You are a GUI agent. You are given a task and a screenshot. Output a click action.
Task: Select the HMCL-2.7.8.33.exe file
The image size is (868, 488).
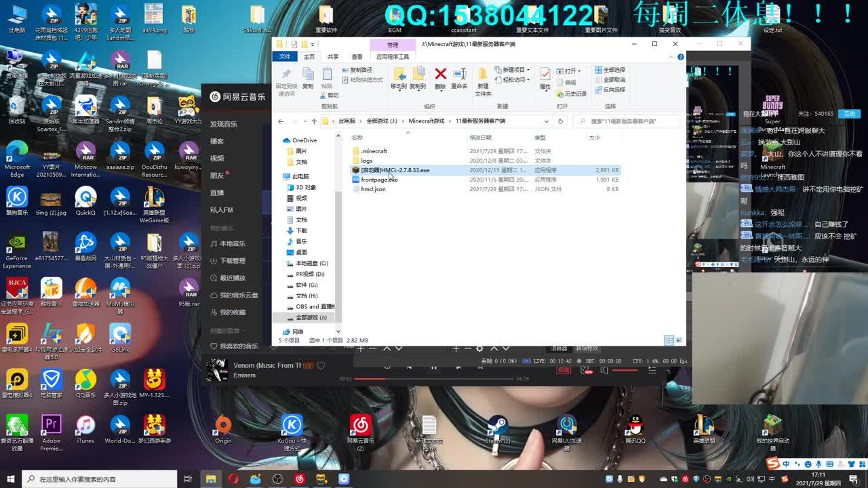[x=485, y=170]
